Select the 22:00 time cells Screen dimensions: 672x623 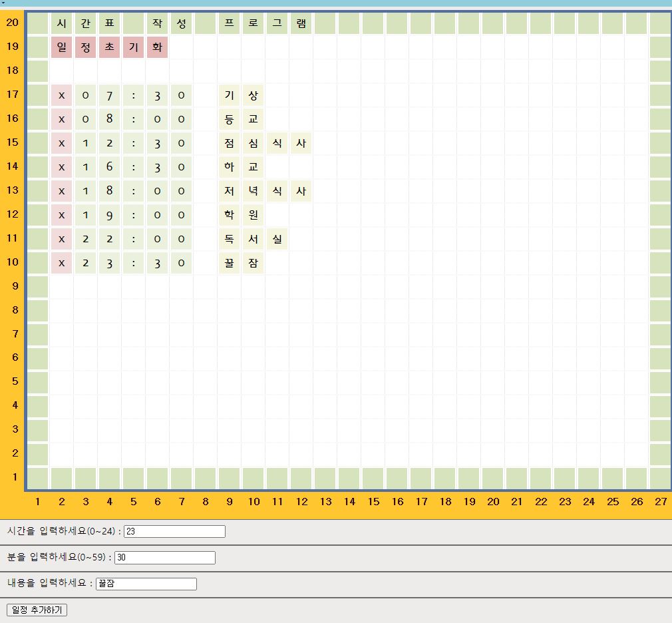[x=133, y=239]
